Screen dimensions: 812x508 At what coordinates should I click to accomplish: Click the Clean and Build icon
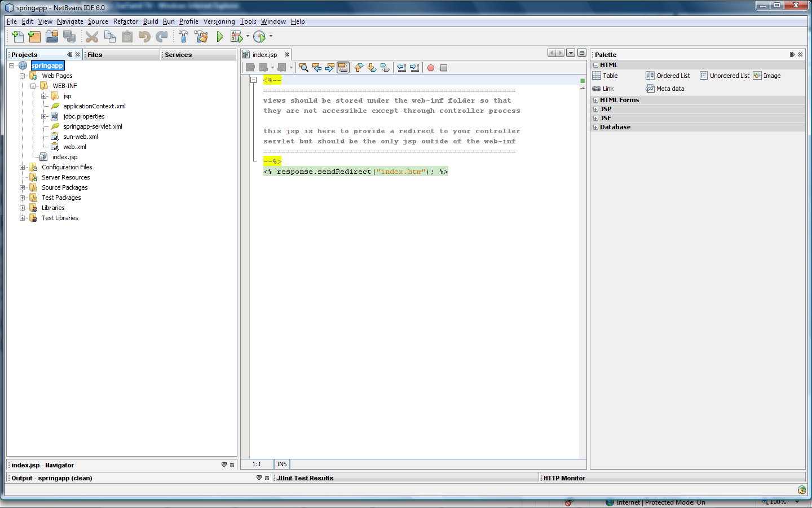(201, 37)
